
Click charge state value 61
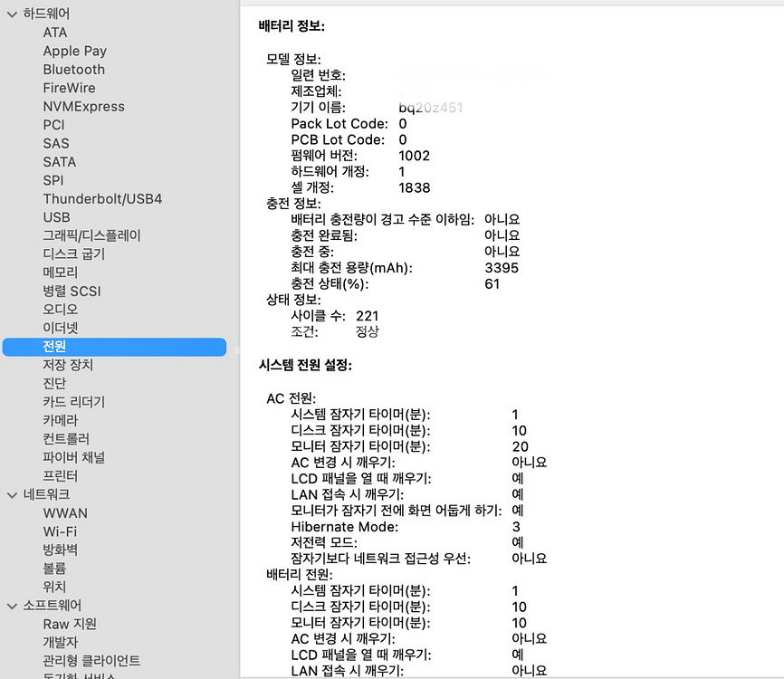[492, 283]
